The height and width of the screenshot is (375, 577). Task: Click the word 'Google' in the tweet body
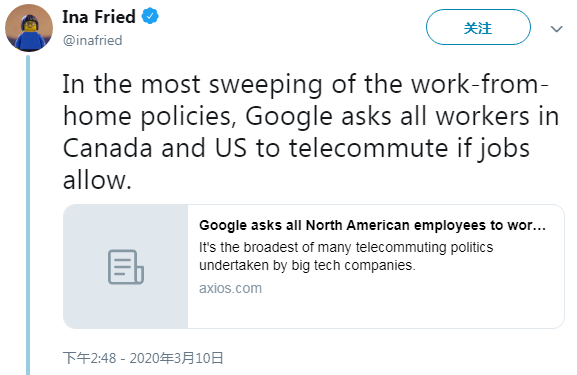click(x=289, y=117)
